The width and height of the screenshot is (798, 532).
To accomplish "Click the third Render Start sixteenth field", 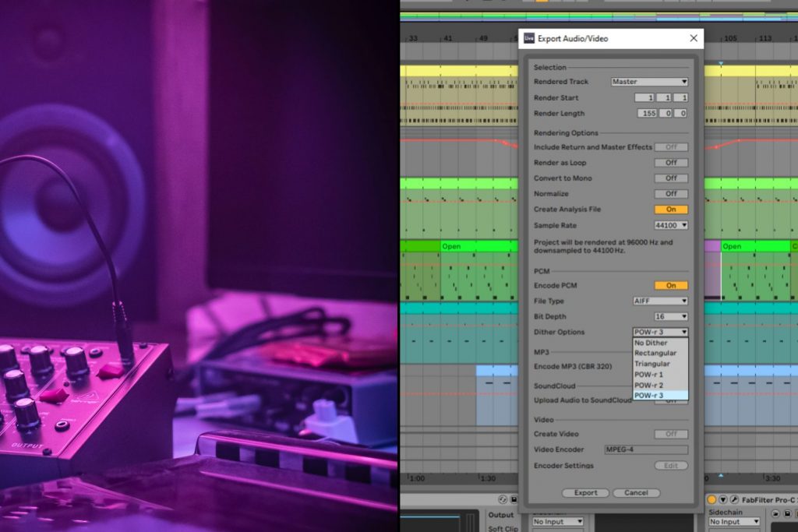I will coord(681,97).
